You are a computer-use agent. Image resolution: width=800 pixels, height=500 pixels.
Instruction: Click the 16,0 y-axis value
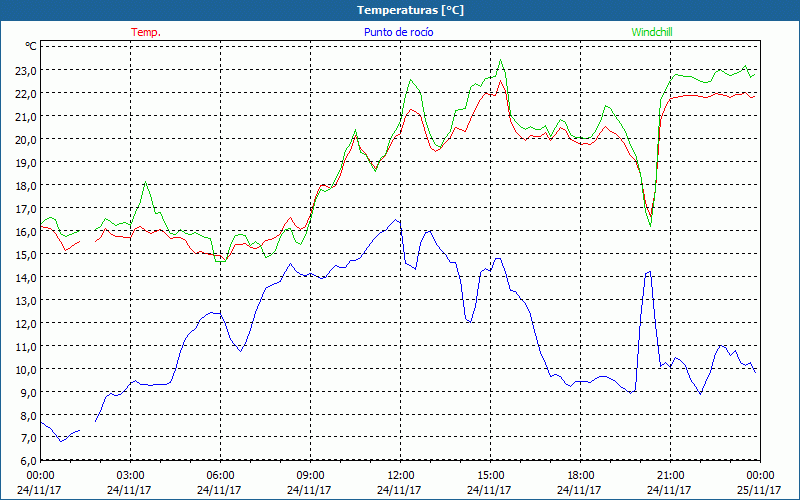click(x=26, y=231)
